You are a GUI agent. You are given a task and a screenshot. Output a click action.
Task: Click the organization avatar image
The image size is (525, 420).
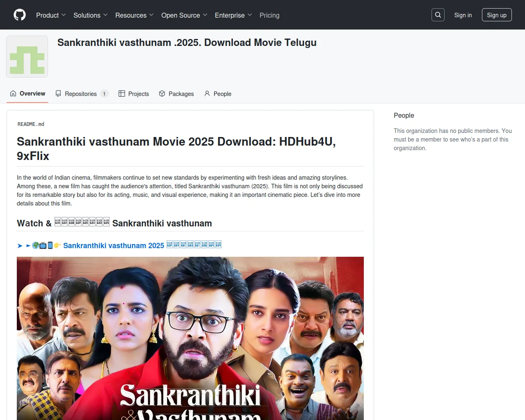27,57
